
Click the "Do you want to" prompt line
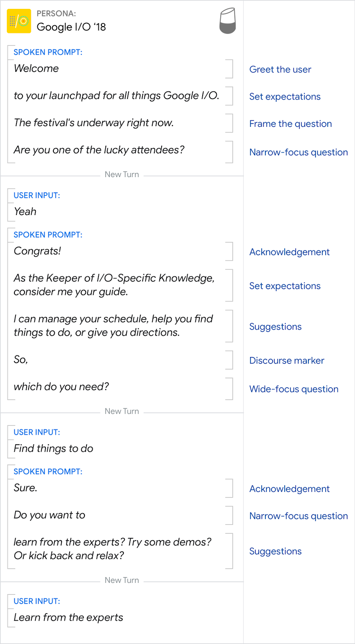[49, 515]
